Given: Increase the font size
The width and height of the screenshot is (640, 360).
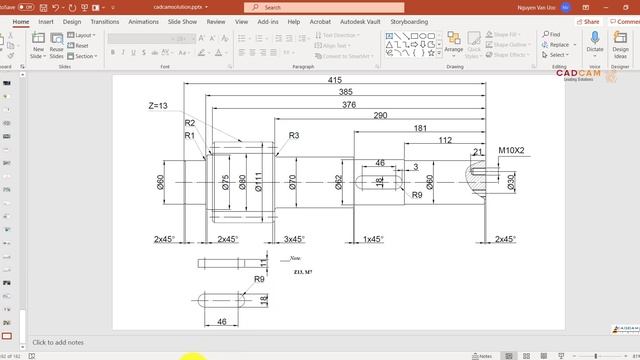Looking at the screenshot, I should coord(201,38).
